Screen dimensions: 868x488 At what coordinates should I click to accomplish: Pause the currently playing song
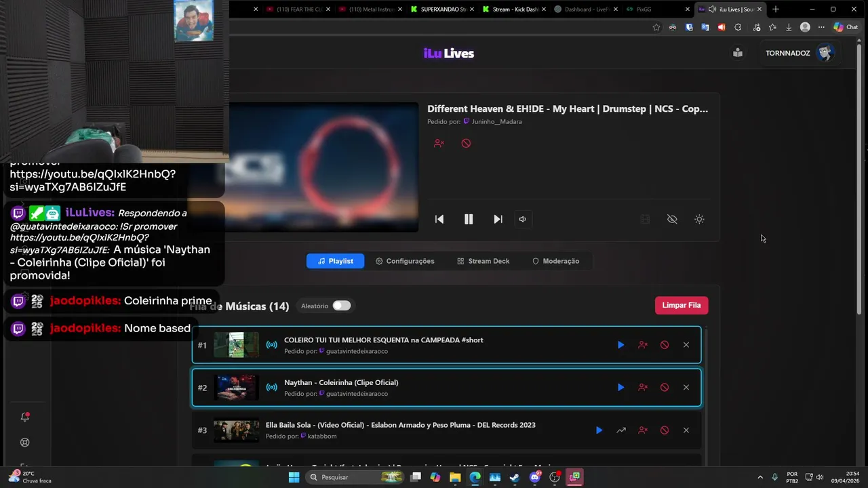(x=469, y=219)
